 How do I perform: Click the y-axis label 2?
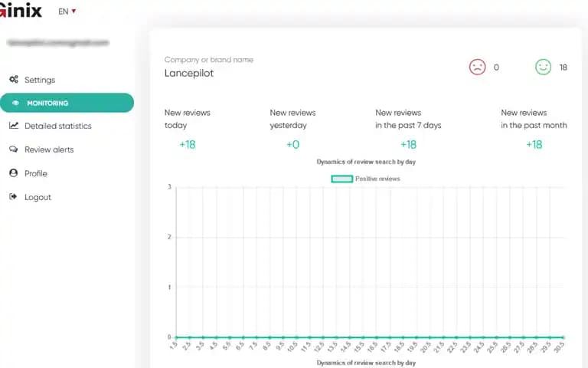tap(169, 237)
